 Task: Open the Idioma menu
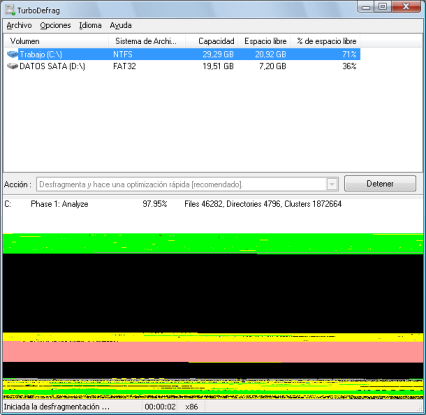pos(90,25)
